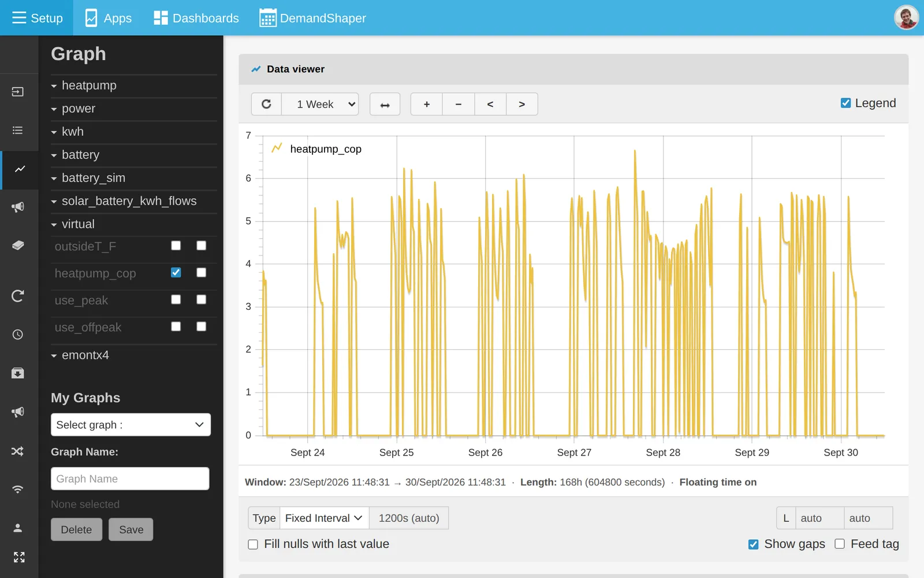Open the Setup menu
This screenshot has height=578, width=924.
click(x=37, y=18)
